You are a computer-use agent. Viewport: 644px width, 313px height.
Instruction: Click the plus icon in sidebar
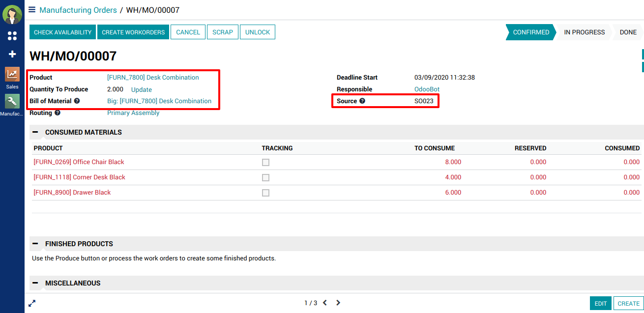click(12, 54)
